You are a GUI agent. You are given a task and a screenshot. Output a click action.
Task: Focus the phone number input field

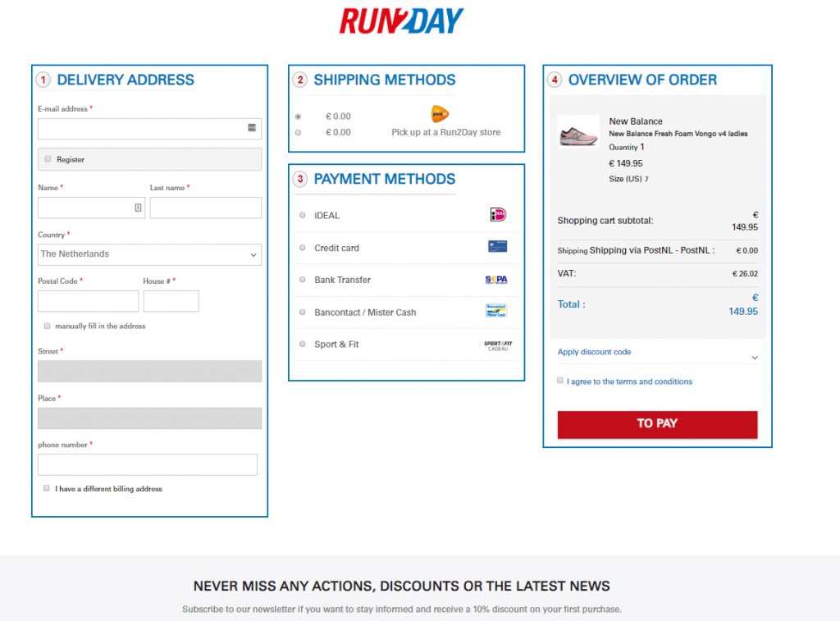[148, 464]
